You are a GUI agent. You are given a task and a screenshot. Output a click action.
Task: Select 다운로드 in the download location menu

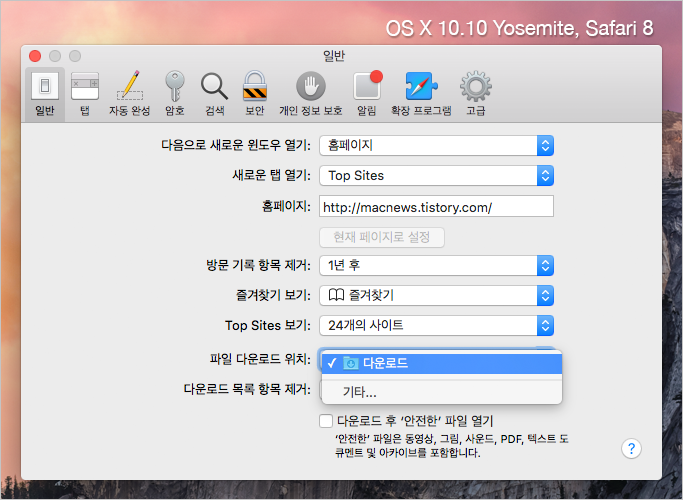click(x=442, y=363)
